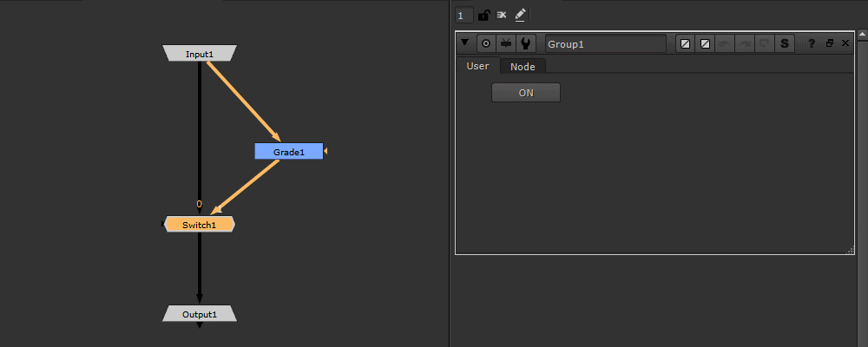Click the output arrow beneath the Output1 node

[200, 324]
